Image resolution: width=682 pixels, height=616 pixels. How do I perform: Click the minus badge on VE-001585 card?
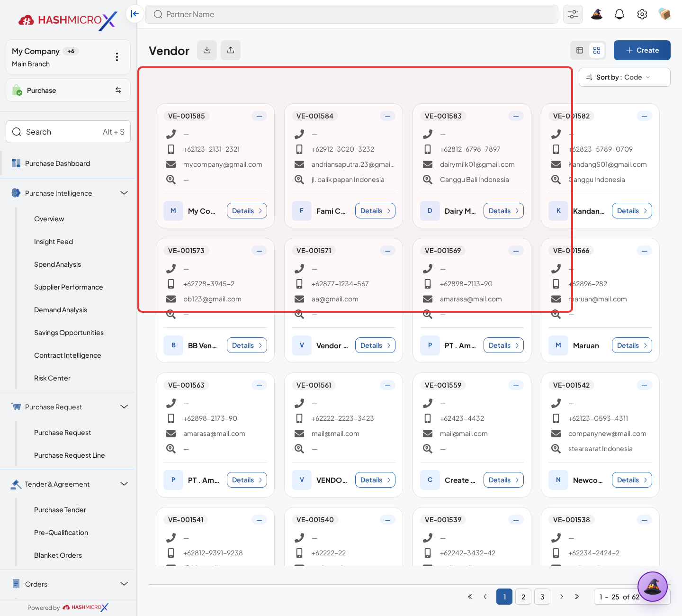coord(259,116)
